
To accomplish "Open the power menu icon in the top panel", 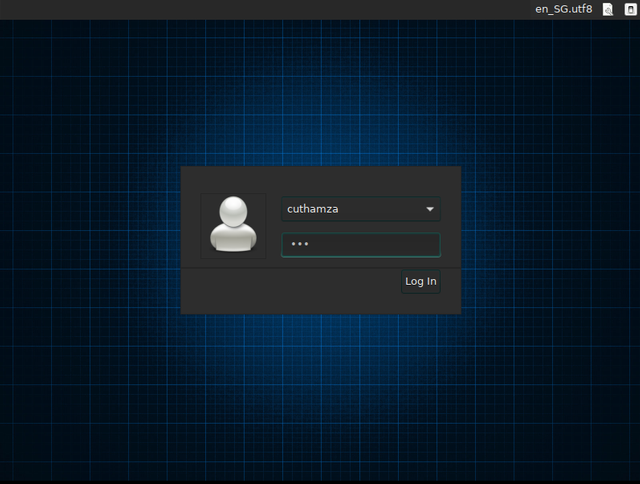I will [x=630, y=9].
